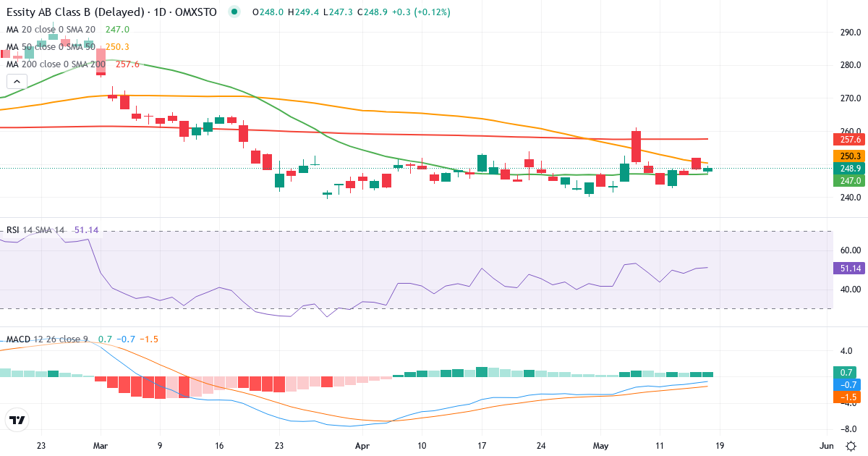This screenshot has height=456, width=868.
Task: Open the MA 20 SMA indicator legend
Action: (x=67, y=30)
